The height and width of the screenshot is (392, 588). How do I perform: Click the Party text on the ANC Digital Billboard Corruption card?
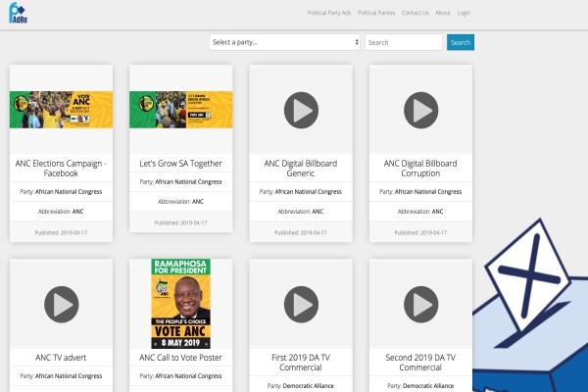click(x=420, y=192)
